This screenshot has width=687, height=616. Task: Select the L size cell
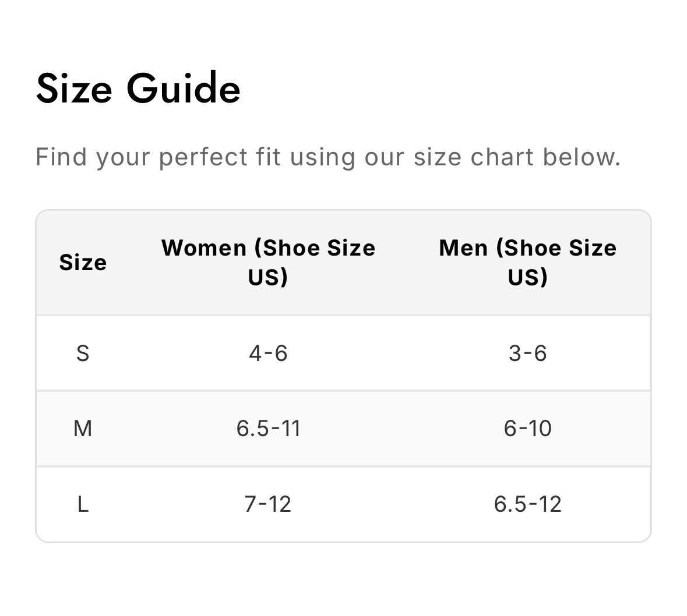[x=83, y=504]
